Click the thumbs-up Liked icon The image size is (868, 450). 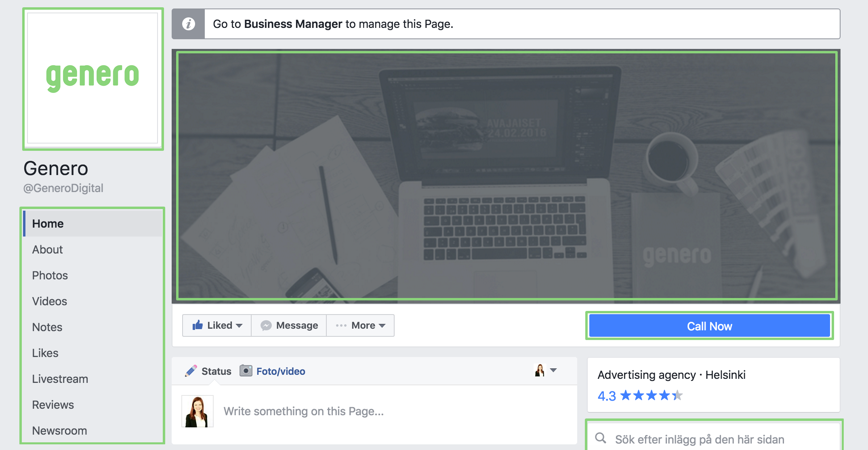[198, 325]
